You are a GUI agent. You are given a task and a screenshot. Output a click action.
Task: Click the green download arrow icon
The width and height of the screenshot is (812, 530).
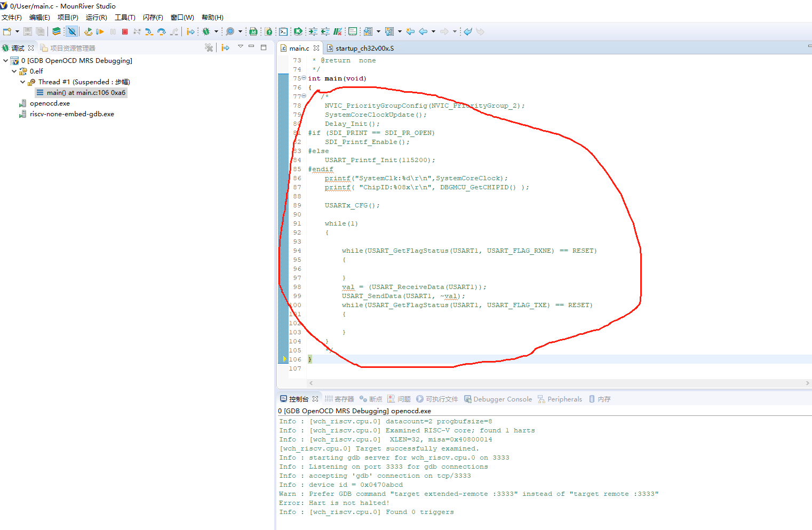(x=298, y=31)
